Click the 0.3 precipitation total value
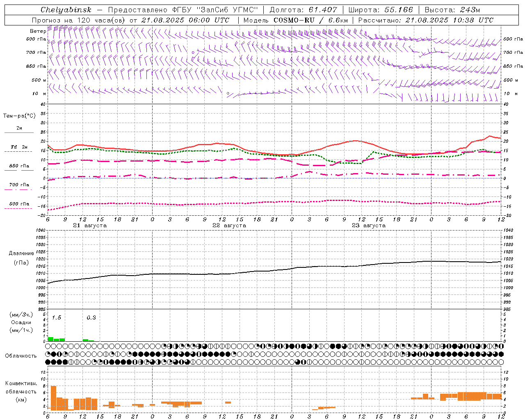 coord(91,318)
